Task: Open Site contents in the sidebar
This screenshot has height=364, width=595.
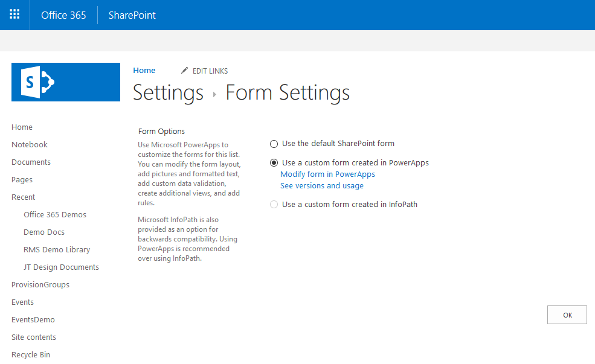Action: point(34,337)
